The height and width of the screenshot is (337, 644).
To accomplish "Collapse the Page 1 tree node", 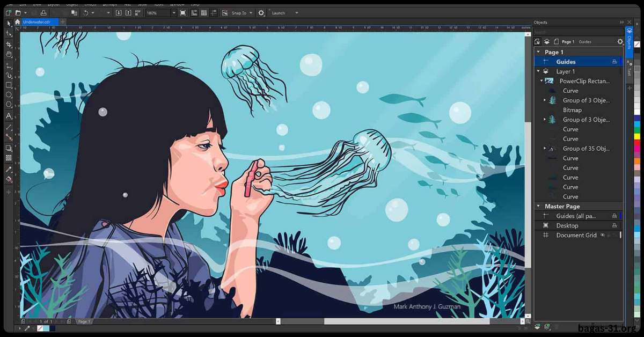I will tap(538, 52).
